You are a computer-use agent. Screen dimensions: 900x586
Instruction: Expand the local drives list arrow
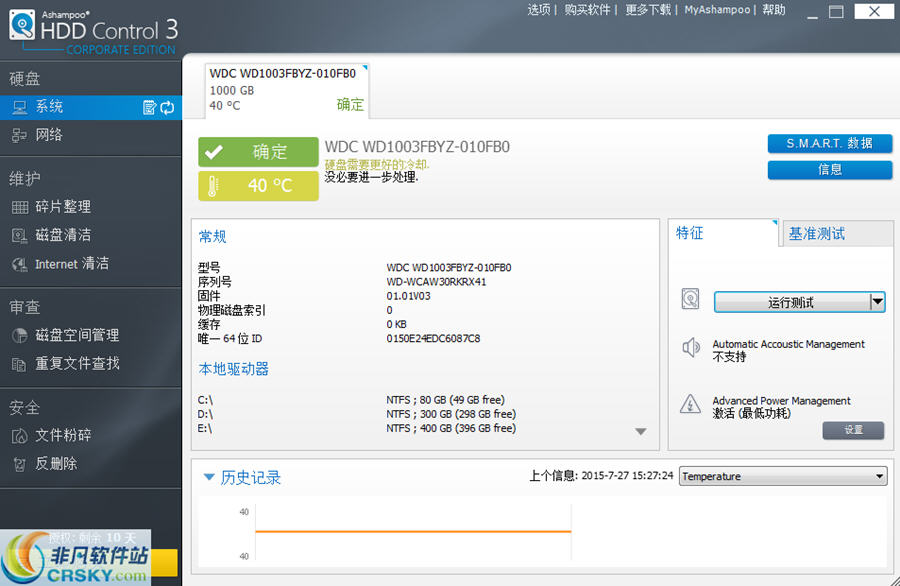(x=641, y=430)
